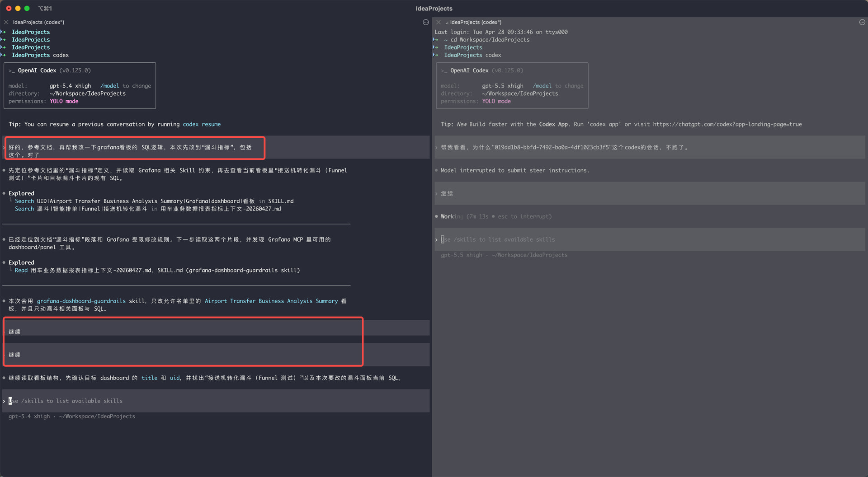Click 'Last login: Tue Apr 28' line
868x477 pixels.
(x=501, y=32)
